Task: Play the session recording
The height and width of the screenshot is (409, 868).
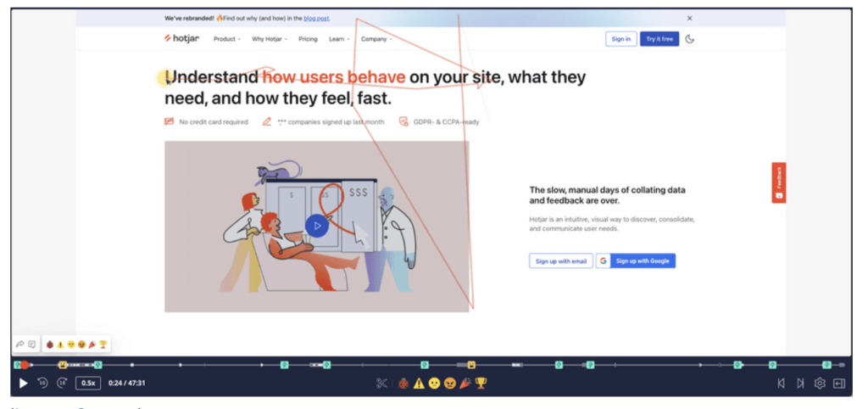Action: (23, 384)
